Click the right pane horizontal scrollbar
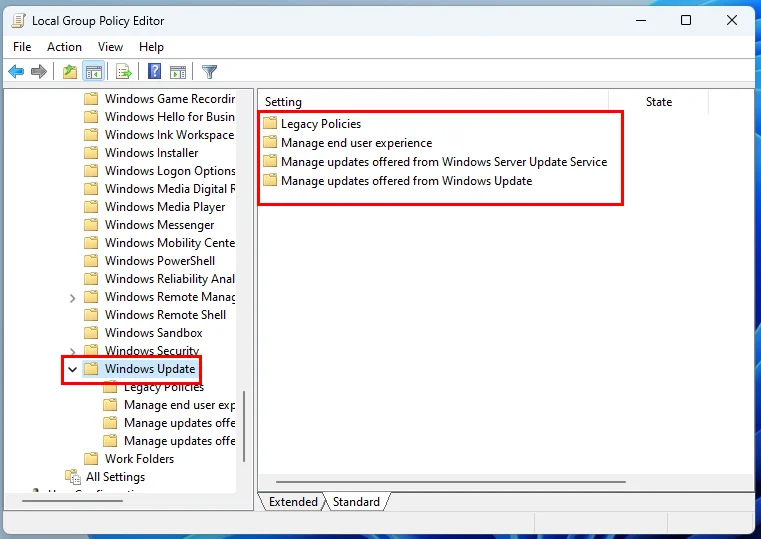 tap(451, 482)
